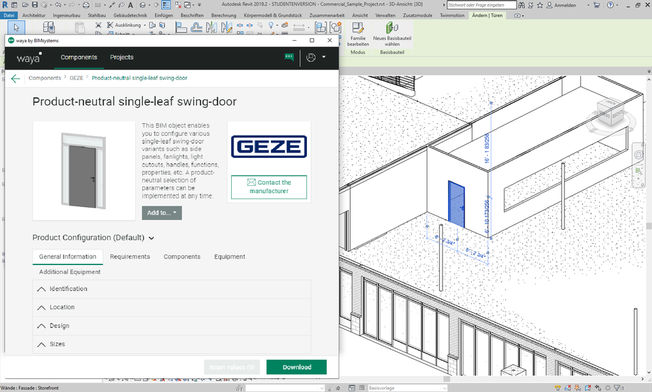Click the binoculars search icon in title bar
Viewport: 652px width, 392px height.
(521, 5)
